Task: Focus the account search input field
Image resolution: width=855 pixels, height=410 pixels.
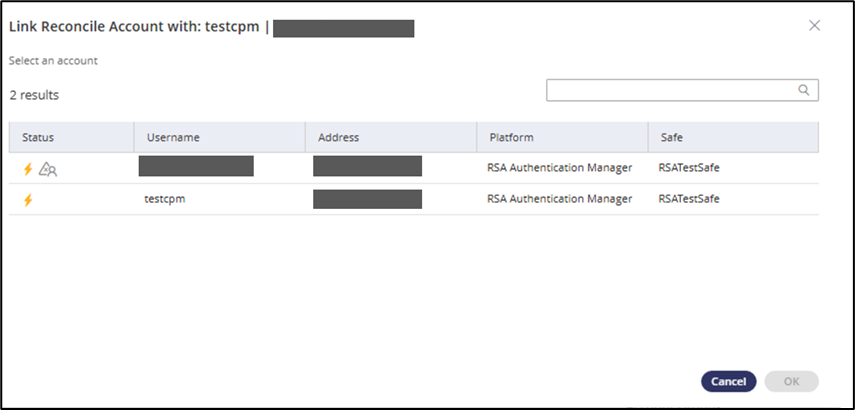Action: [x=672, y=90]
